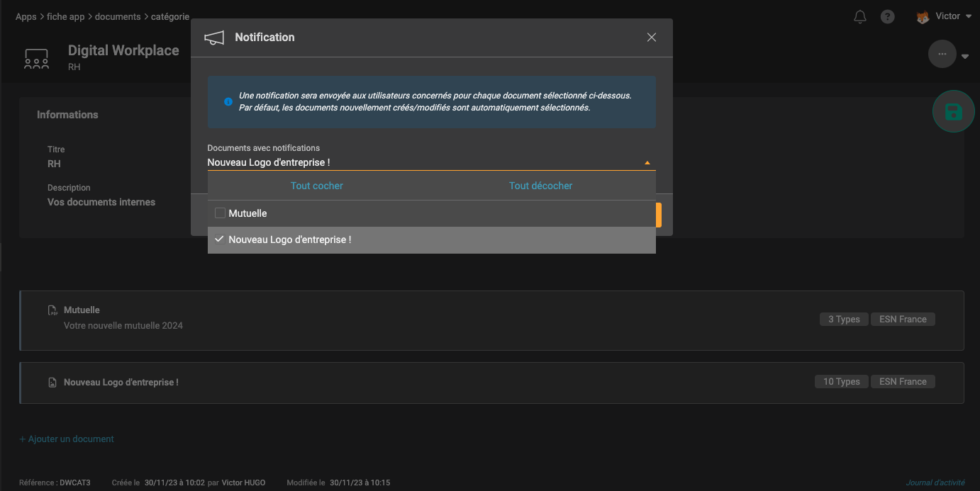Click the notification bell icon
This screenshot has width=980, height=491.
click(x=860, y=17)
